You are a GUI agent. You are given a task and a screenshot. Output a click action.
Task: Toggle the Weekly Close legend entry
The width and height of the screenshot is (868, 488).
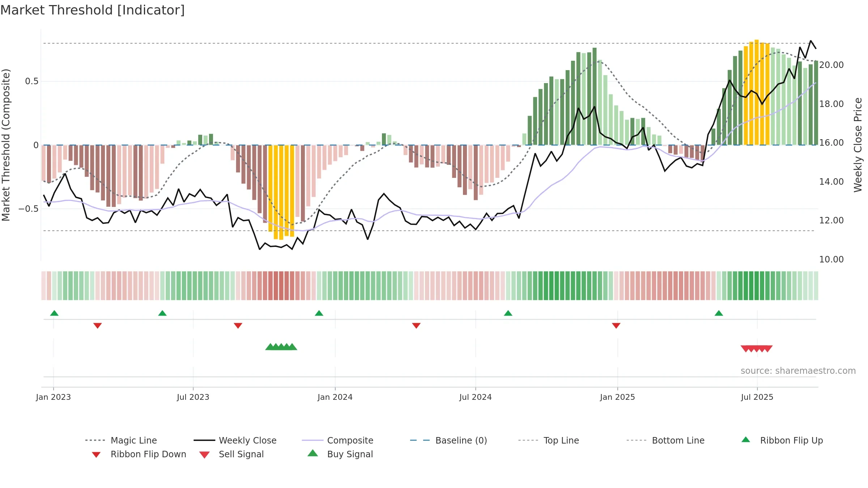(x=235, y=440)
